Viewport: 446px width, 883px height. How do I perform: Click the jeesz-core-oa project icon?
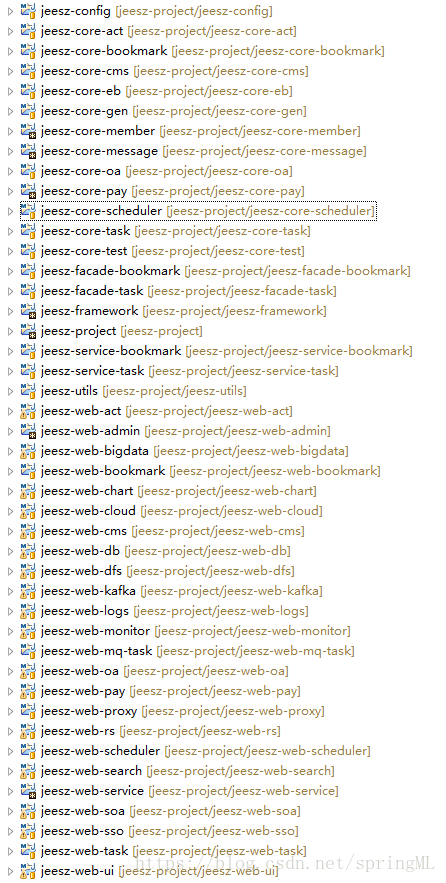point(28,171)
